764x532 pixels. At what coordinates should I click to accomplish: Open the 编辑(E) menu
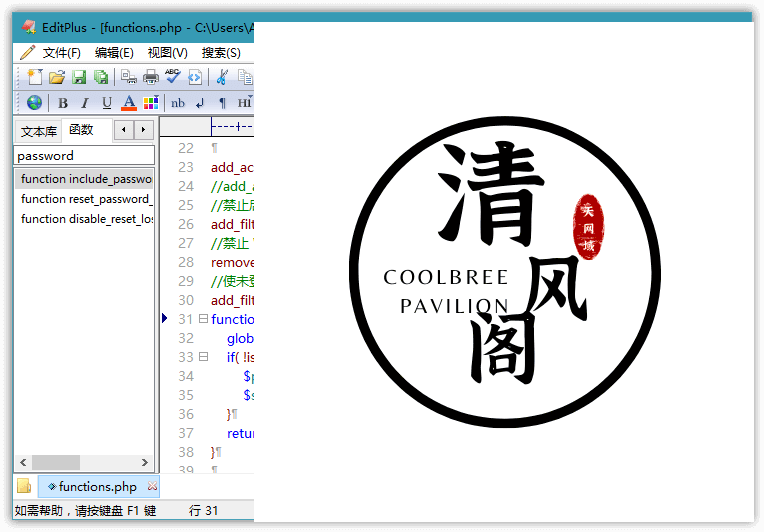point(114,53)
